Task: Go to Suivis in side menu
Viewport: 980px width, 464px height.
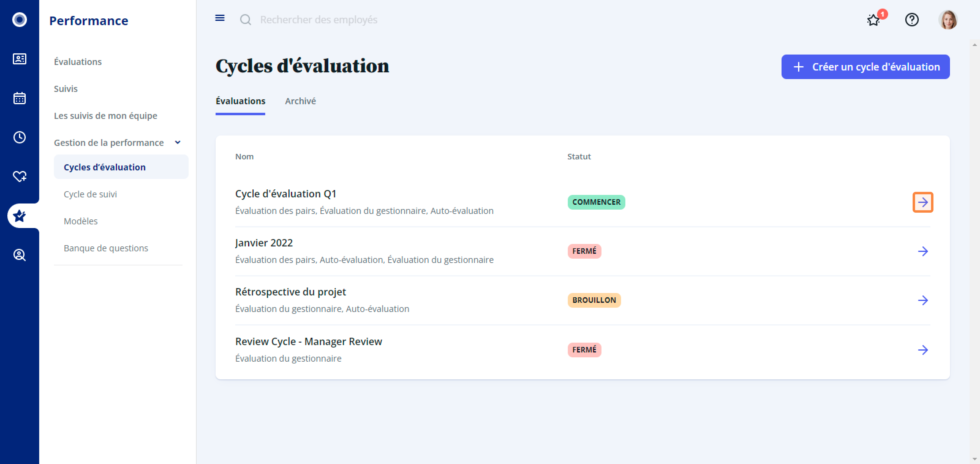Action: [66, 89]
